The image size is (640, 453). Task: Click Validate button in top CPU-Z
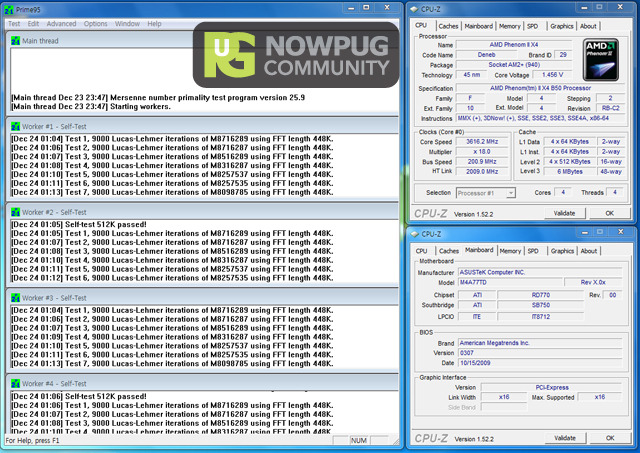[564, 213]
